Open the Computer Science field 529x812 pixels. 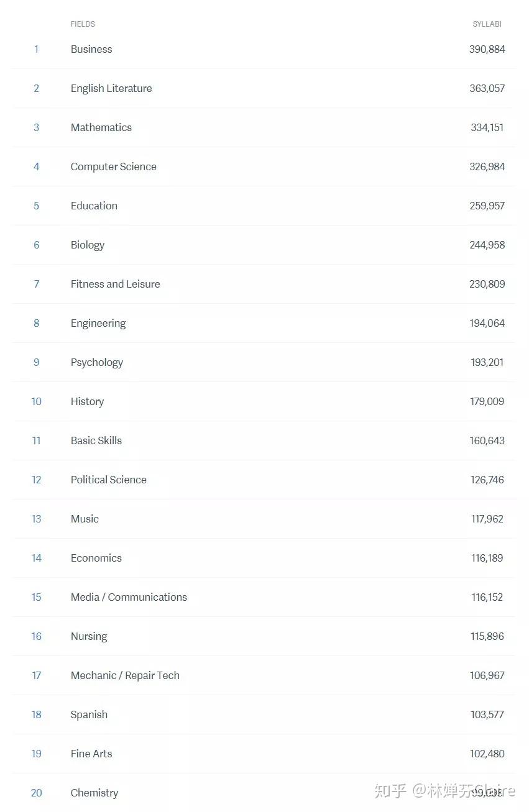pyautogui.click(x=114, y=167)
